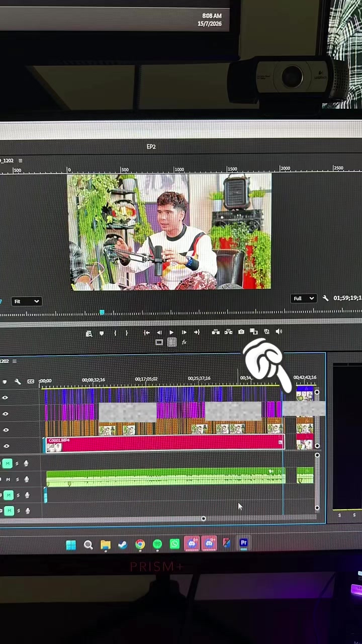This screenshot has height=644, width=362.
Task: Hide the track containing C0001.MP4 clip
Action: tap(6, 446)
